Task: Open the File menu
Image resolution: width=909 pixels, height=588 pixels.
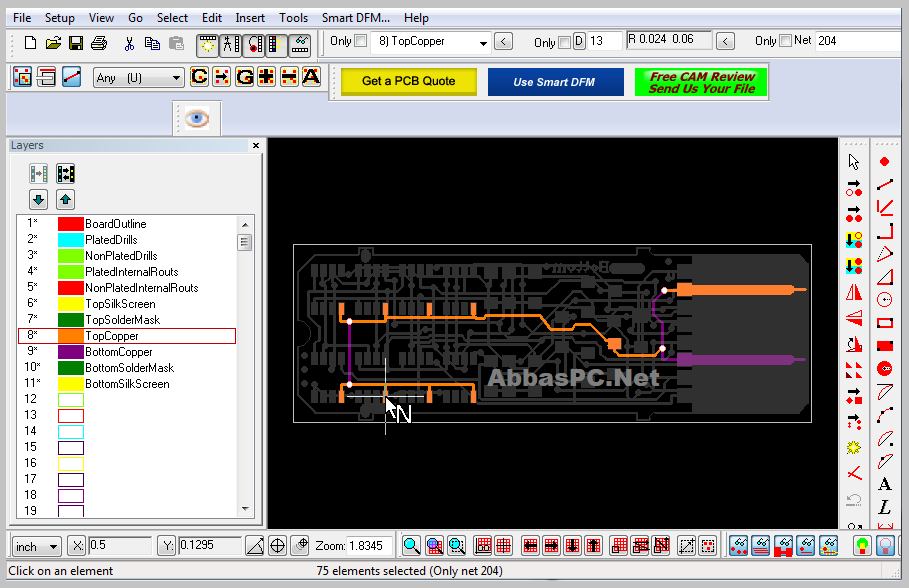Action: 22,18
